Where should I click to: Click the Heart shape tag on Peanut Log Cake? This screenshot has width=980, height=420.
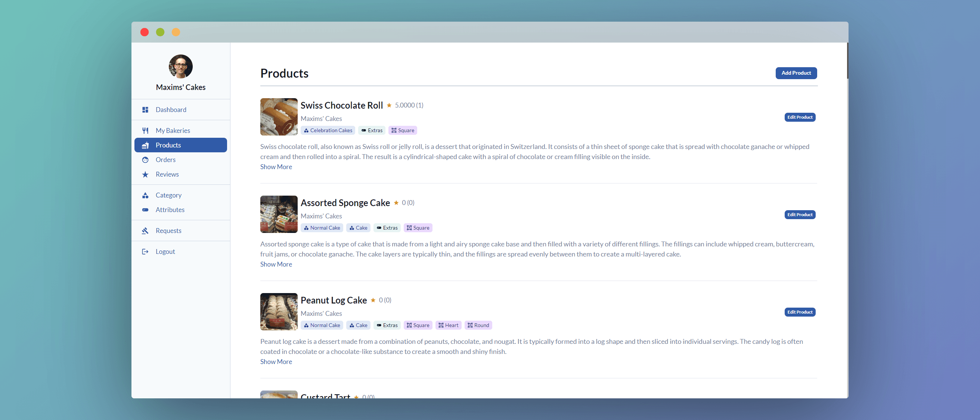448,325
